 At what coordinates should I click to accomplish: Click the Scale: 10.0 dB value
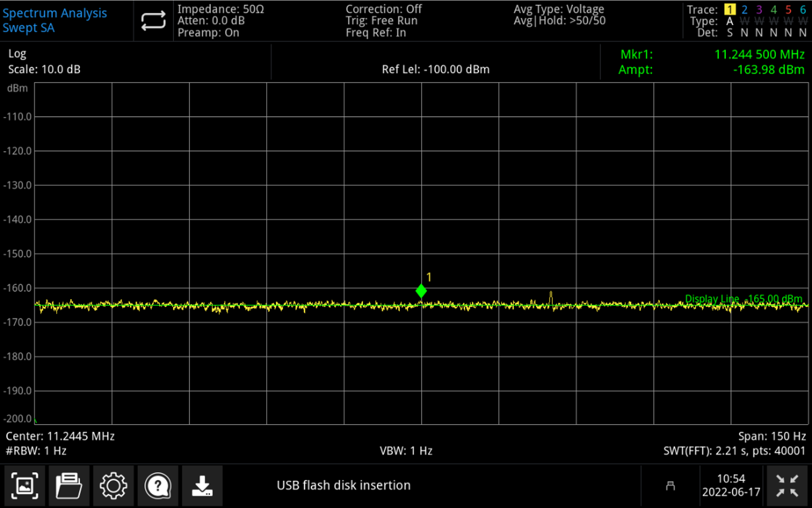pos(45,69)
